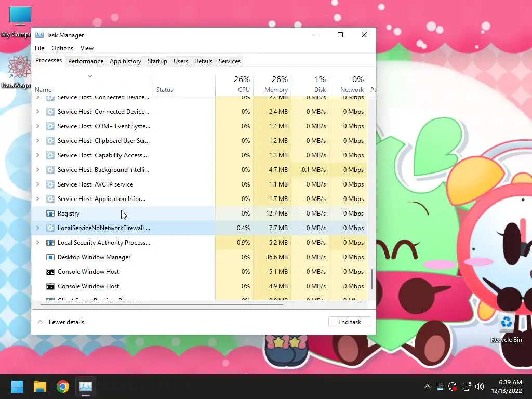The height and width of the screenshot is (399, 532).
Task: Expand Service Host: COM+ Event System
Action: point(37,126)
